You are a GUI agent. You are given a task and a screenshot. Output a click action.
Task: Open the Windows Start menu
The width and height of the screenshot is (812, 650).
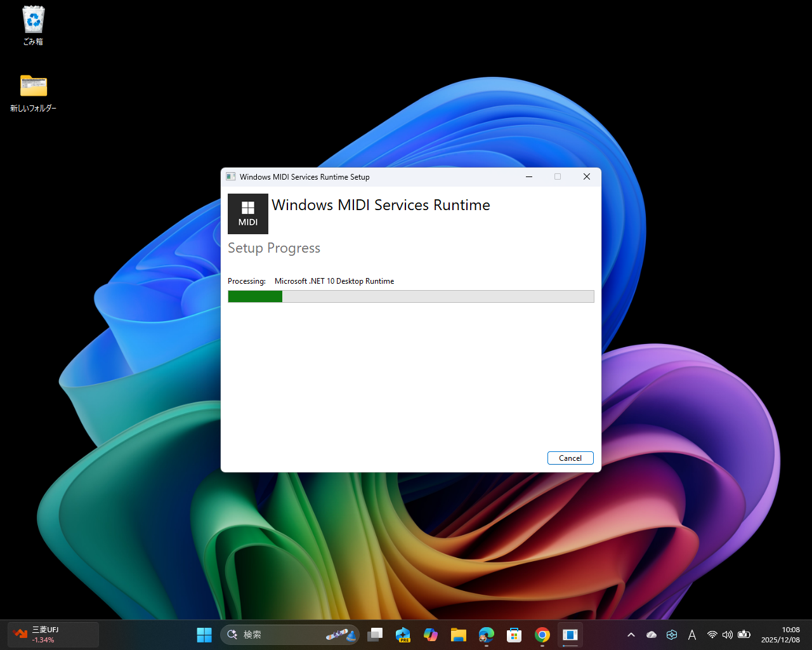(204, 635)
